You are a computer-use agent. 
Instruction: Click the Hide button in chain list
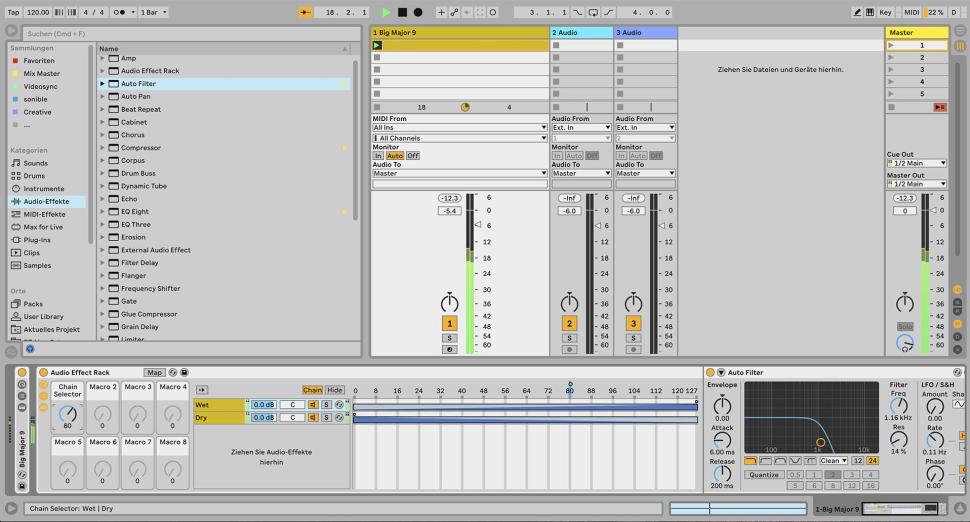(335, 390)
